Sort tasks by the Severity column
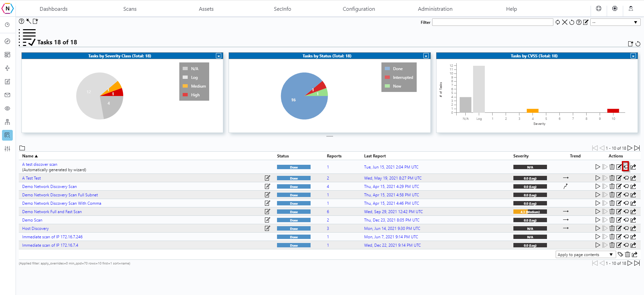Image resolution: width=644 pixels, height=295 pixels. click(521, 156)
